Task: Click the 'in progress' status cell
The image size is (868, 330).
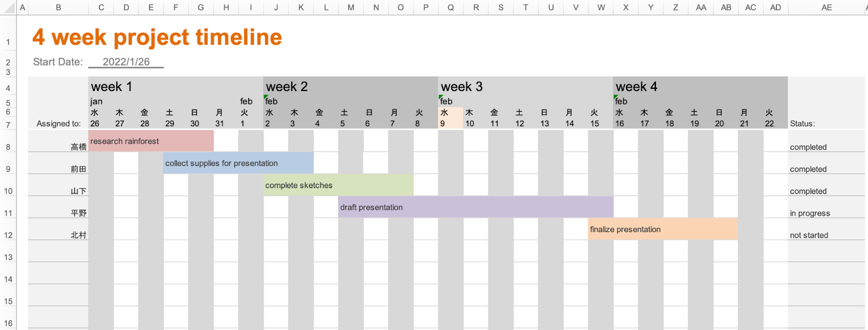Action: (826, 213)
